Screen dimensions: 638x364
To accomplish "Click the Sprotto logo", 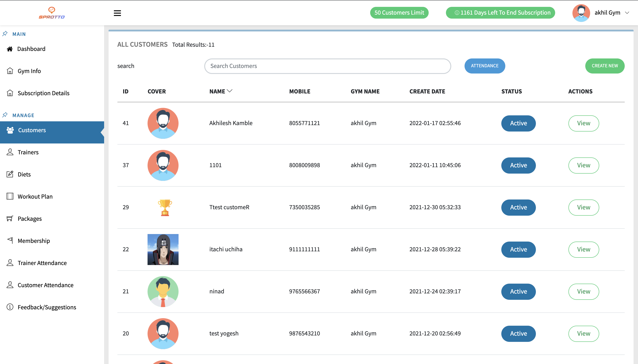I will pyautogui.click(x=52, y=13).
